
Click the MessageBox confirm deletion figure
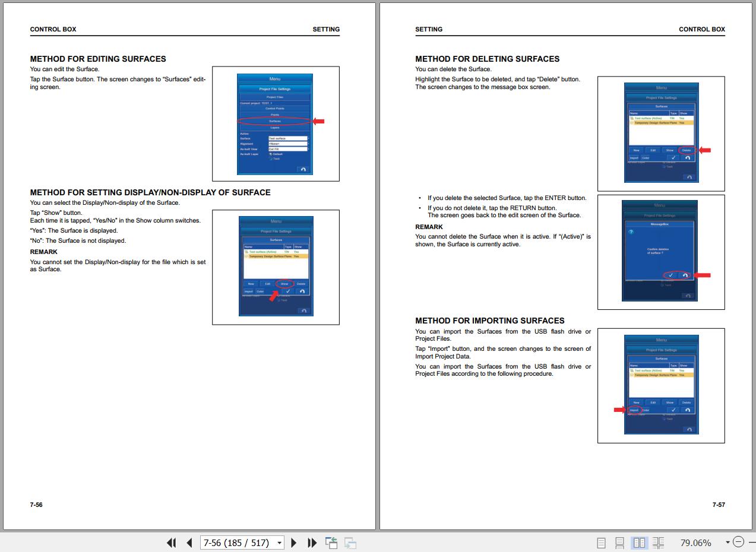click(x=661, y=252)
